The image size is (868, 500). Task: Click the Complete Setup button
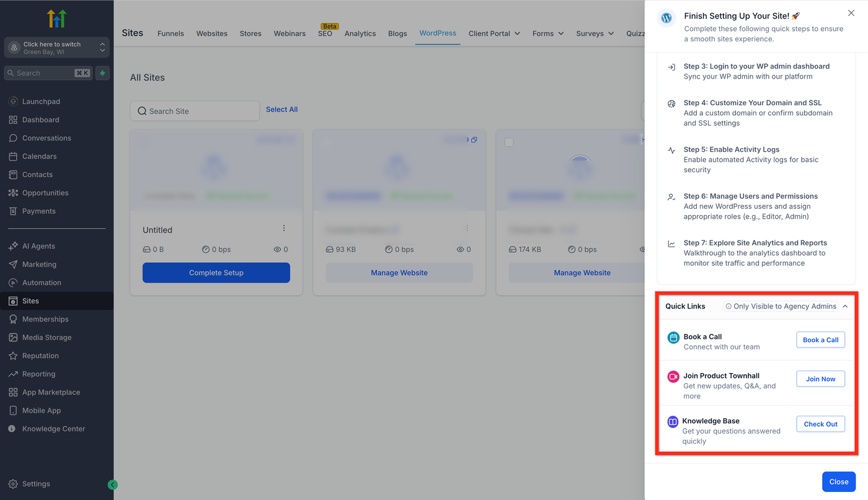216,273
